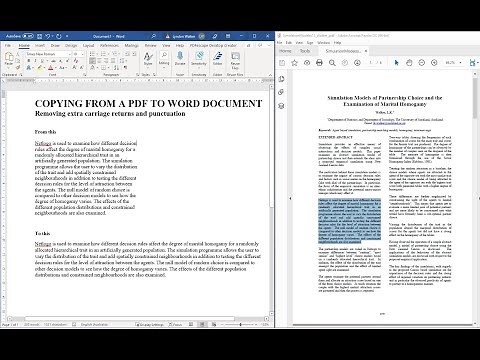480x360 pixels.
Task: Click the Bullets list icon
Action: coord(92,54)
